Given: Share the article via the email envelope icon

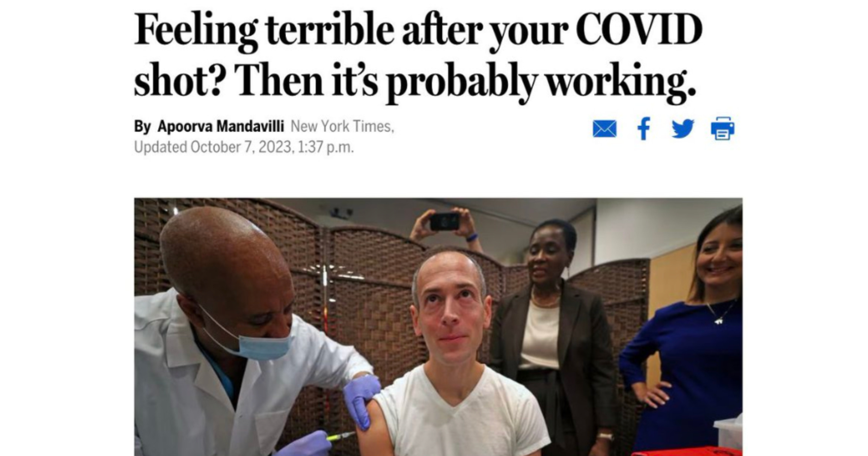Looking at the screenshot, I should [x=604, y=129].
